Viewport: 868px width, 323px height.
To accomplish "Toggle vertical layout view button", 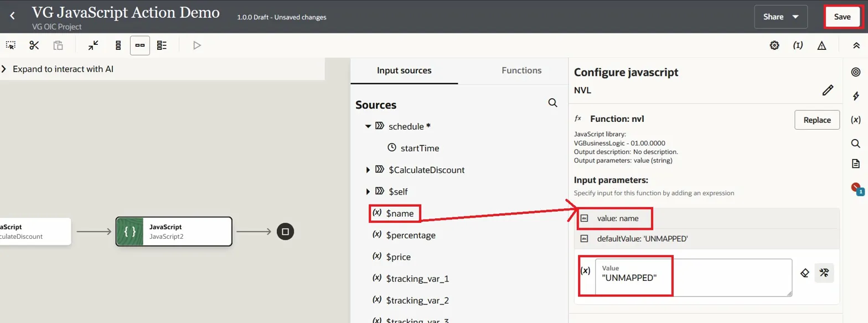I will (117, 45).
